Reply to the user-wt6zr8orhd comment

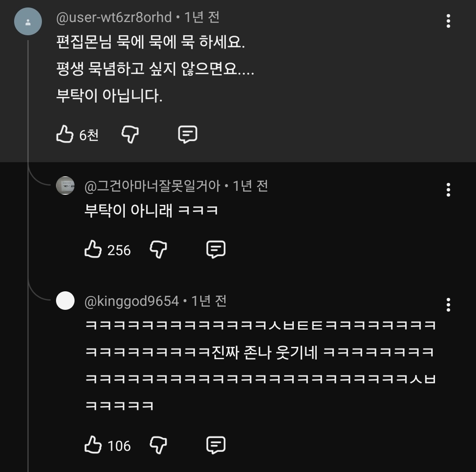[187, 134]
